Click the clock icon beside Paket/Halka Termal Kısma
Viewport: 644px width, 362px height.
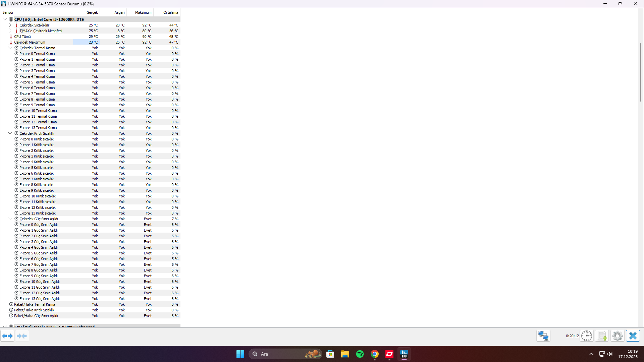coord(11,304)
